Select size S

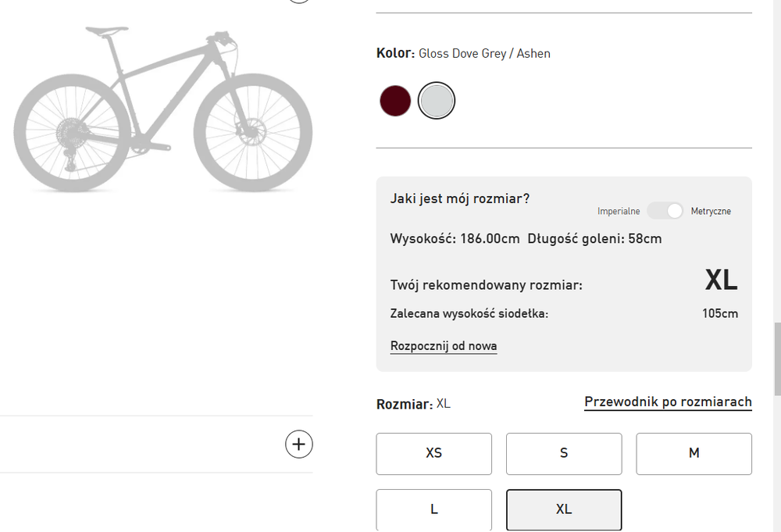564,453
